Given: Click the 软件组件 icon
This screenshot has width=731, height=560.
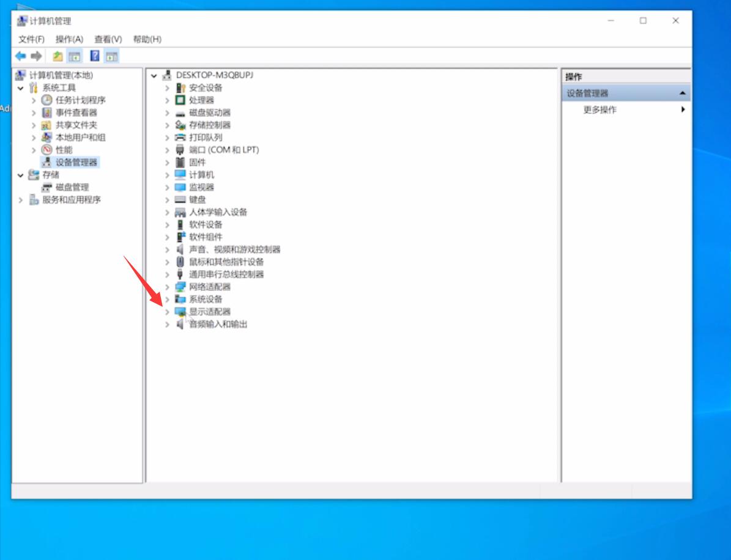Looking at the screenshot, I should 180,237.
